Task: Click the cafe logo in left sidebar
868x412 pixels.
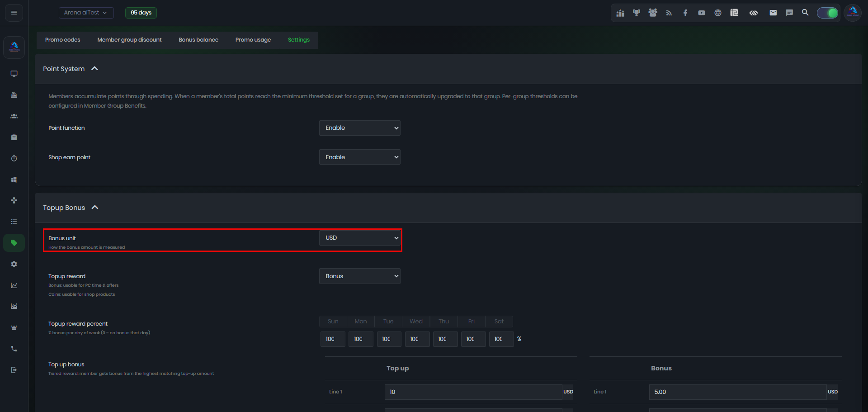Action: pyautogui.click(x=14, y=47)
